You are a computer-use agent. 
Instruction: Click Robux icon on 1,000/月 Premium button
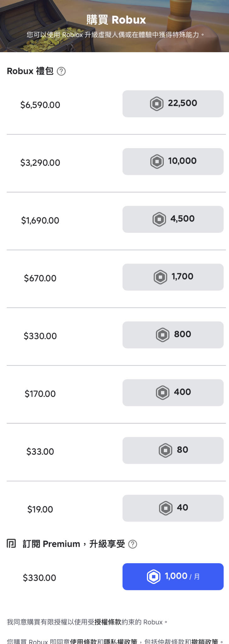coord(154,577)
